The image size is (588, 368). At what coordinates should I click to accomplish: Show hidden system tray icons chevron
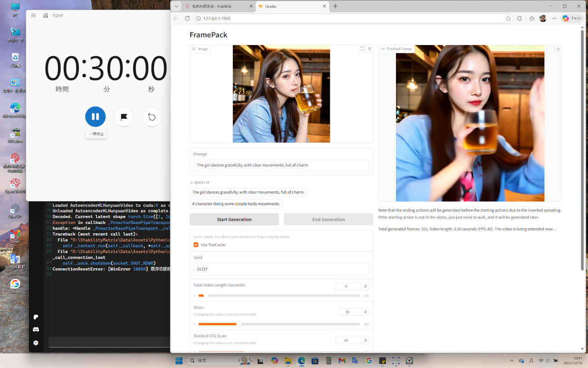pos(512,361)
